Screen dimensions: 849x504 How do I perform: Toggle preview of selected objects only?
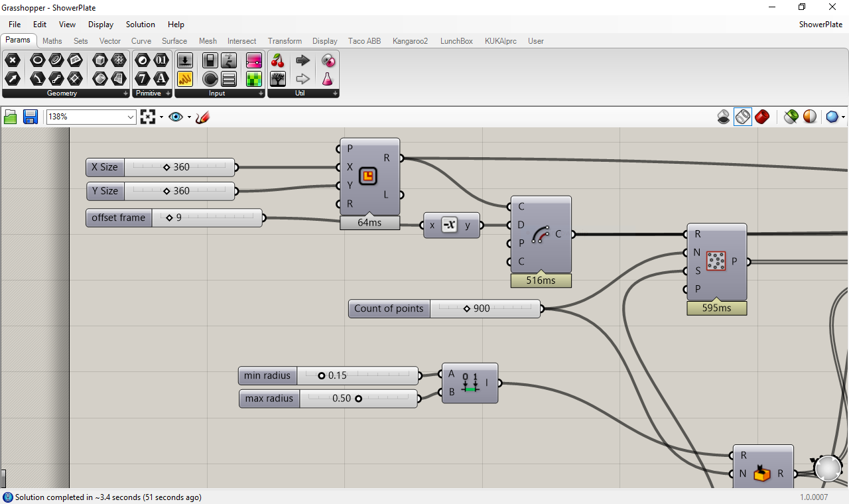pos(791,117)
